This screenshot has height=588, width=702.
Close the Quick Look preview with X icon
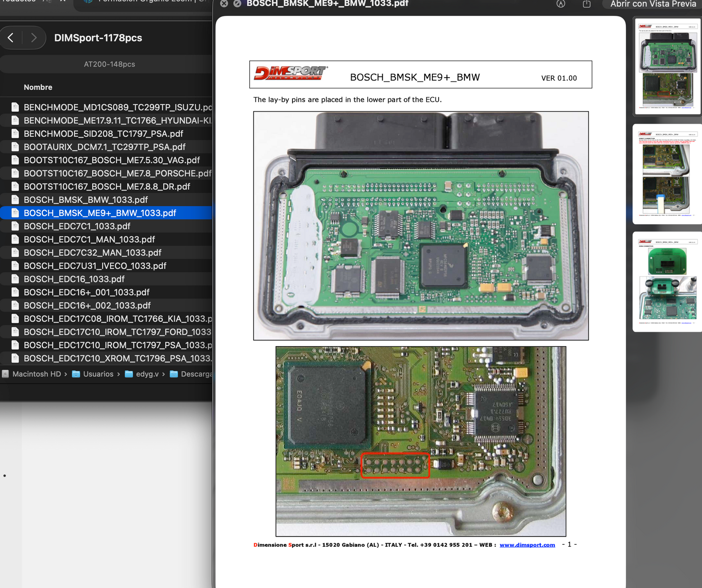pos(224,4)
